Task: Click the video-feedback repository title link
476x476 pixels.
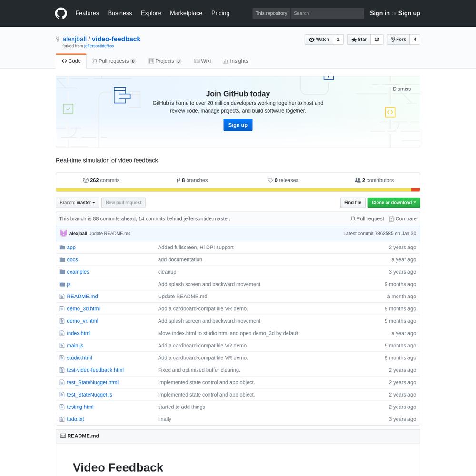Action: click(116, 39)
